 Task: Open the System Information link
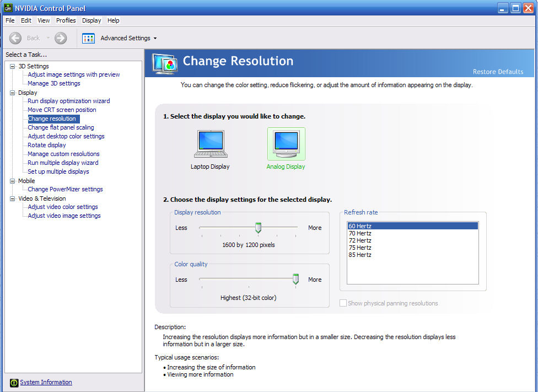(46, 382)
